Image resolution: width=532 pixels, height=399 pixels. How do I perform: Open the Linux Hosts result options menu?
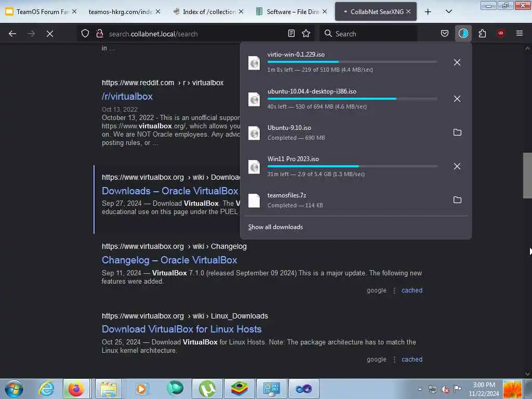tap(394, 360)
